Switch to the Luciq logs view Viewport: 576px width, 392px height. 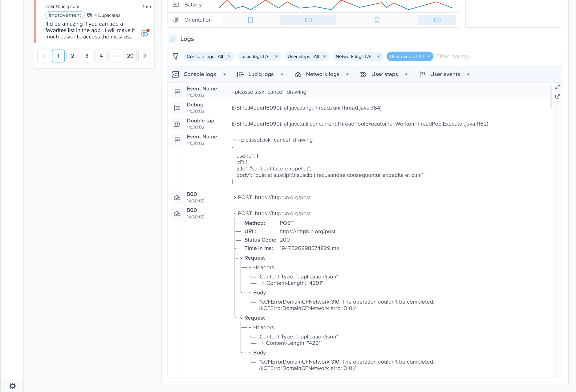click(x=261, y=74)
